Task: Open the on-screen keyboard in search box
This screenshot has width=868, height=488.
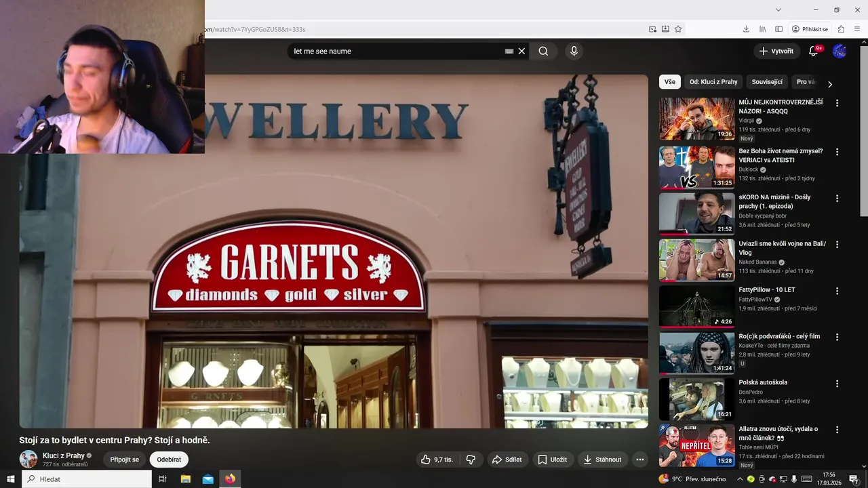Action: coord(509,51)
